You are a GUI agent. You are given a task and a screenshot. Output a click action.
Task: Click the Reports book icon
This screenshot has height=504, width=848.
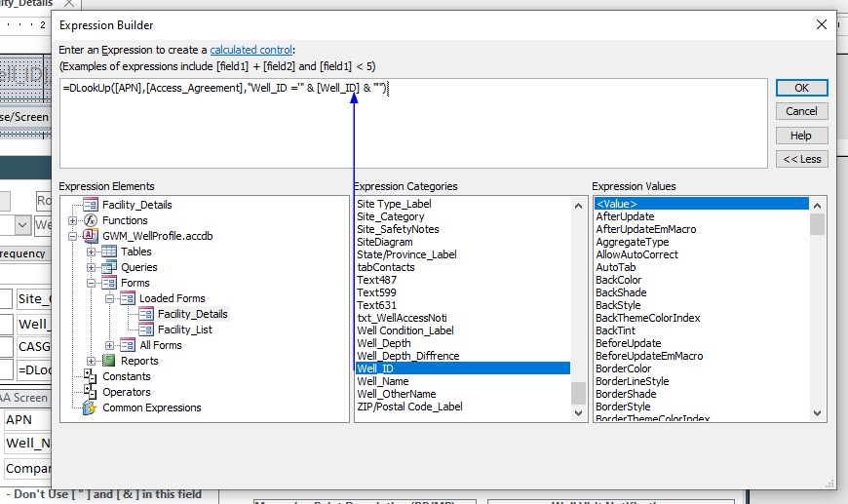(x=109, y=361)
